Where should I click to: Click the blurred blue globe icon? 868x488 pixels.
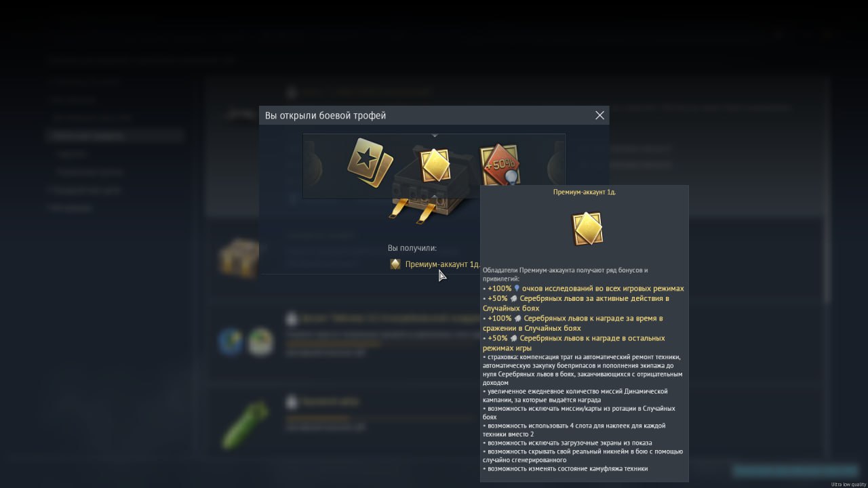pos(231,342)
